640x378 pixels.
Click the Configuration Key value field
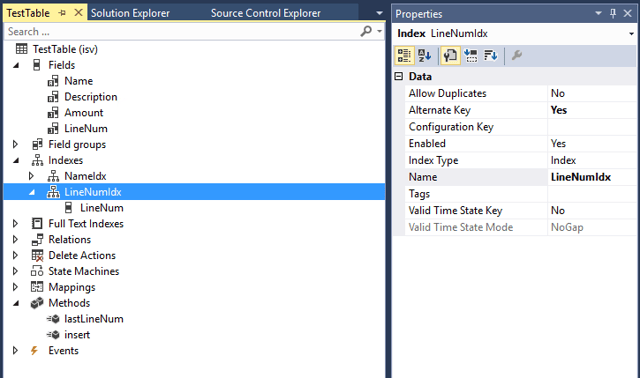591,127
